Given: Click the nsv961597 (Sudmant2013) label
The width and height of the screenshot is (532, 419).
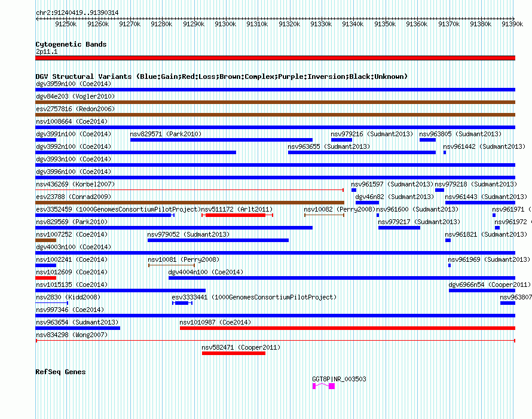Looking at the screenshot, I should [x=392, y=184].
